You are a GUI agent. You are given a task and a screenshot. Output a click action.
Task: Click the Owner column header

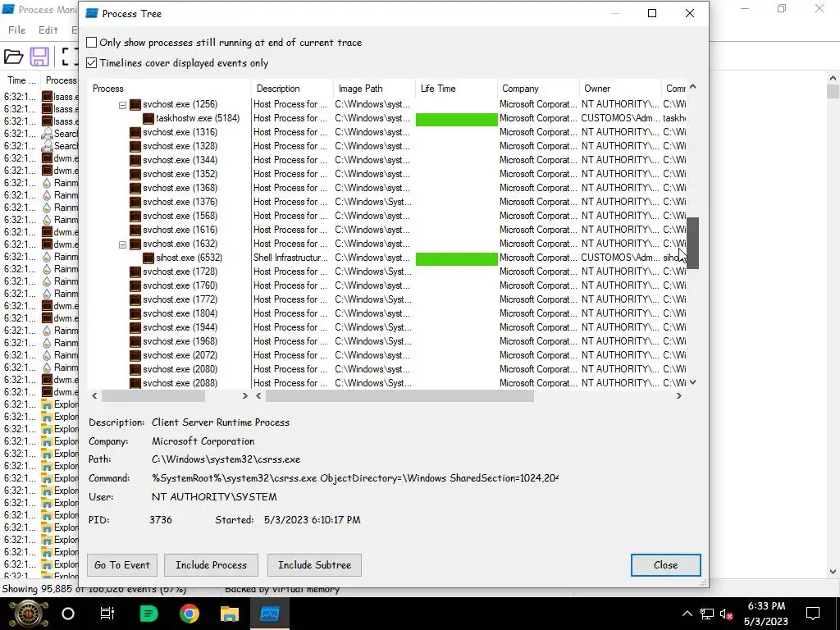coord(620,89)
